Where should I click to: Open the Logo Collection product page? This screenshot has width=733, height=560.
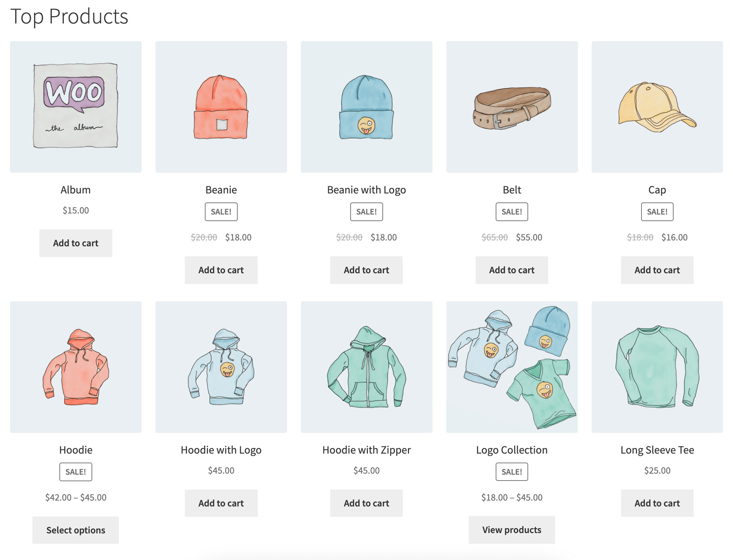512,450
